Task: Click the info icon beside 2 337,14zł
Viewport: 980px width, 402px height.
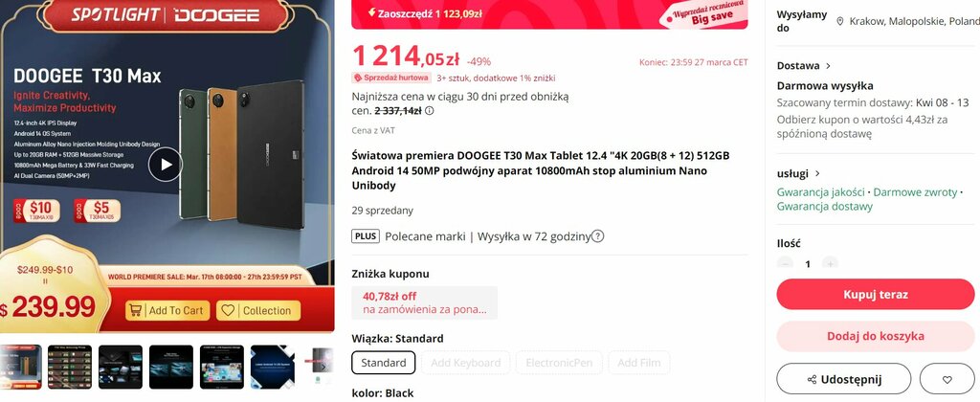Action: [x=430, y=111]
